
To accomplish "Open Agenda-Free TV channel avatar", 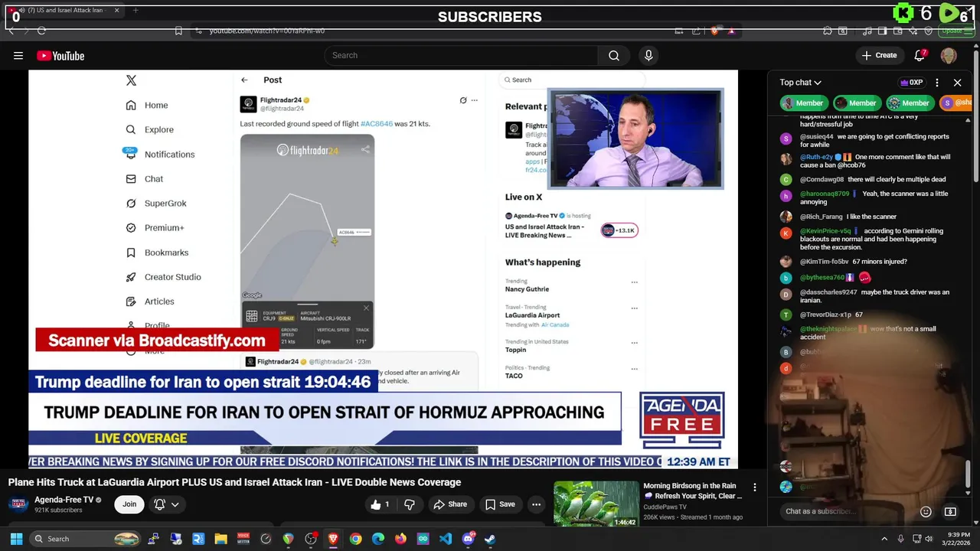I will (19, 504).
